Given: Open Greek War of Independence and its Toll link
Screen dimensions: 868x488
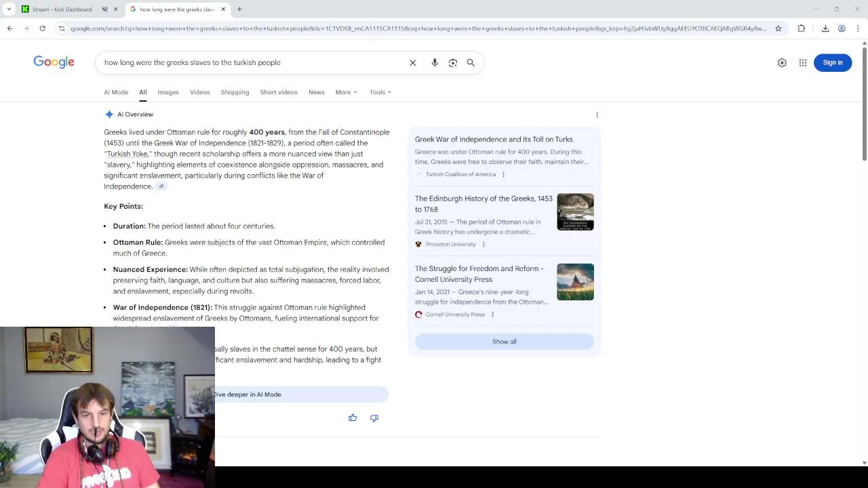Looking at the screenshot, I should click(x=494, y=140).
